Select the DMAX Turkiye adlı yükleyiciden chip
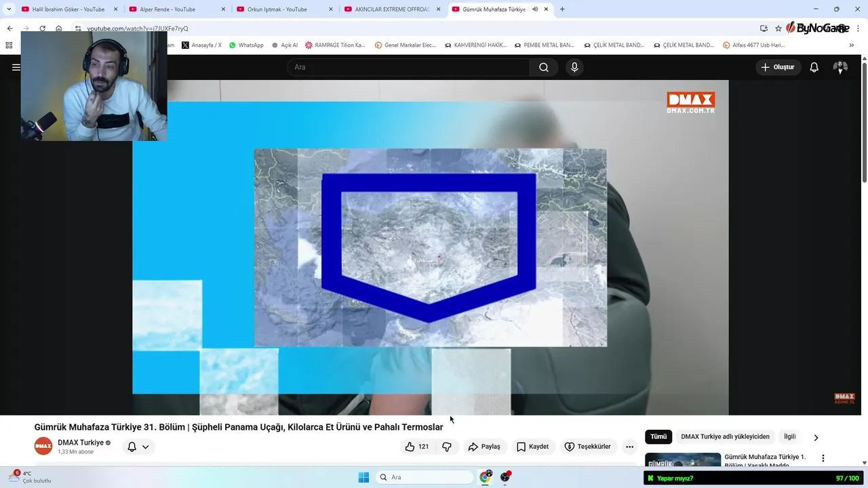The width and height of the screenshot is (868, 488). tap(725, 437)
